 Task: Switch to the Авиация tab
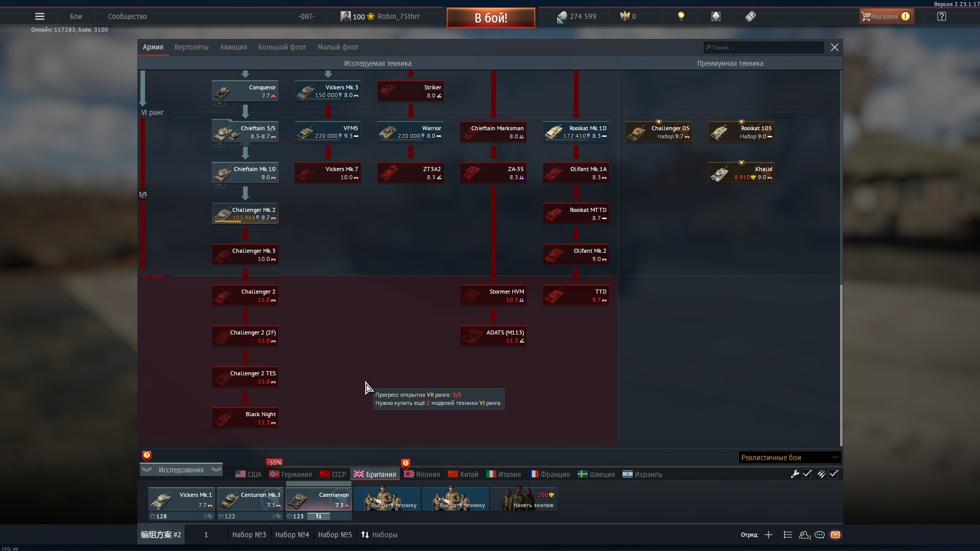click(x=233, y=47)
